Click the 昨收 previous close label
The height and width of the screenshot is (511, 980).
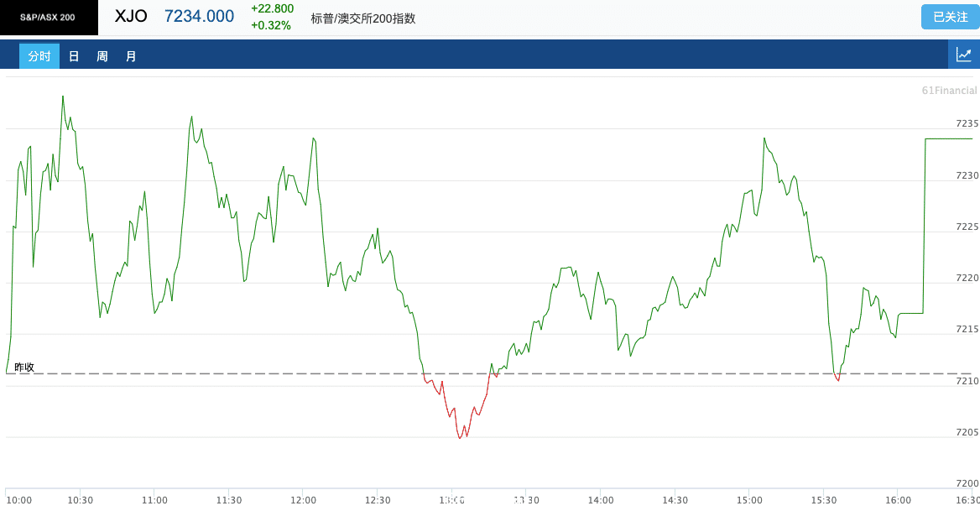(x=24, y=368)
